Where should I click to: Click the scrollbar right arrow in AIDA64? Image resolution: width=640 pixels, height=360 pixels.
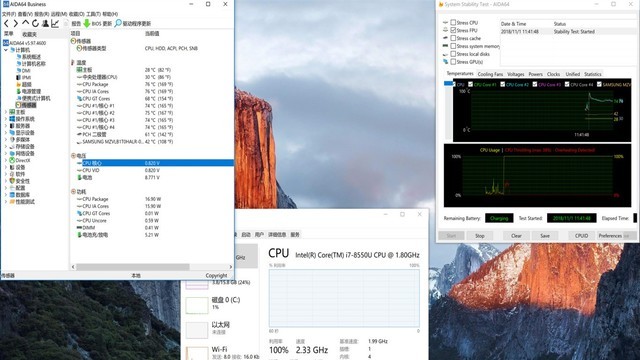point(231,267)
